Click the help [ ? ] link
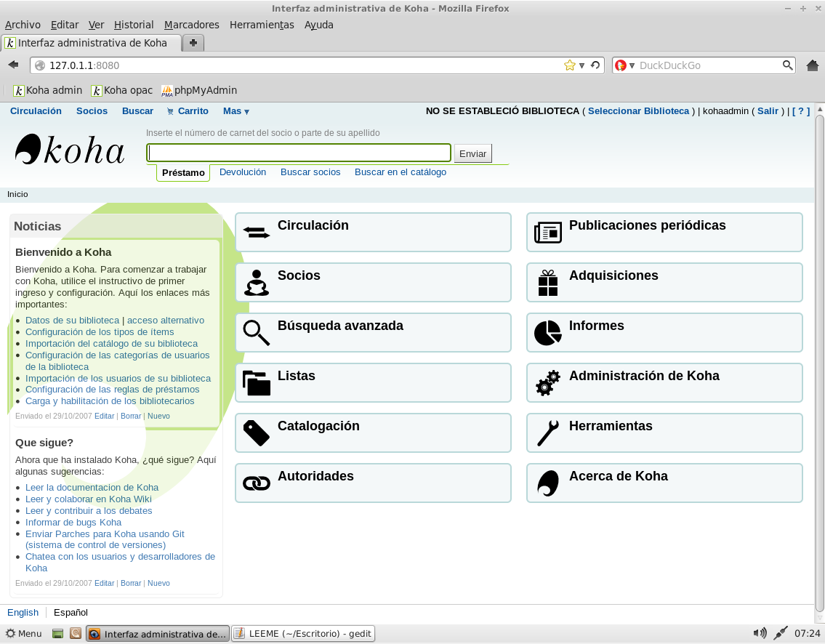 [801, 111]
